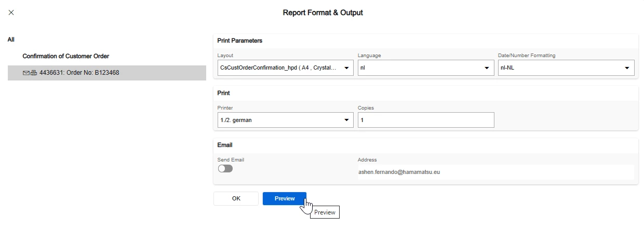Screen dimensions: 644x229
Task: Click the Send Email label text
Action: [x=231, y=159]
